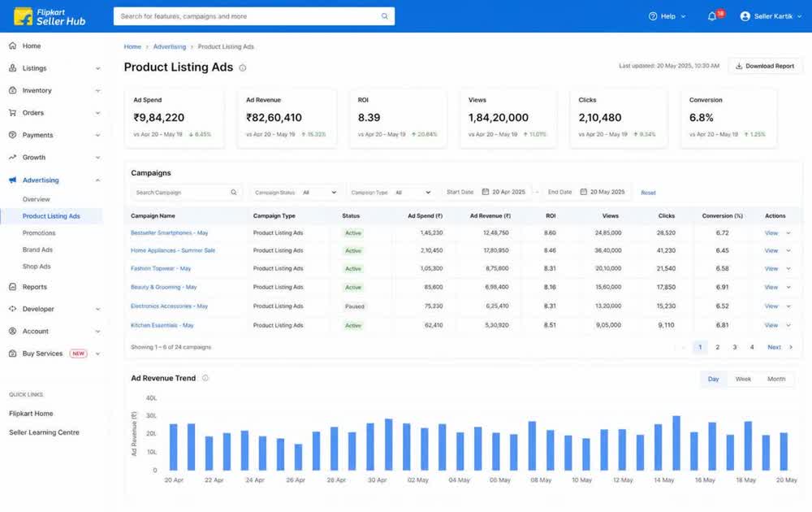The height and width of the screenshot is (512, 812).
Task: Expand the Listings menu
Action: pyautogui.click(x=98, y=68)
